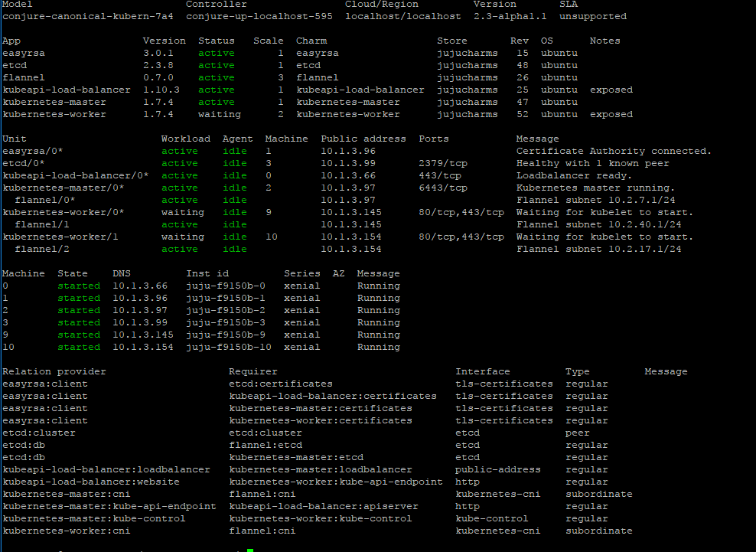Click the message Loadbalancer ready.

click(x=574, y=175)
